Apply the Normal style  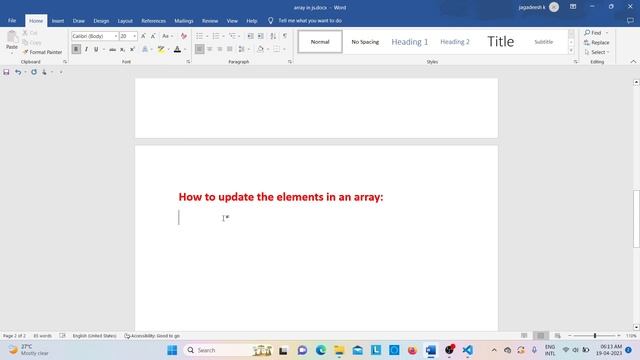point(320,42)
